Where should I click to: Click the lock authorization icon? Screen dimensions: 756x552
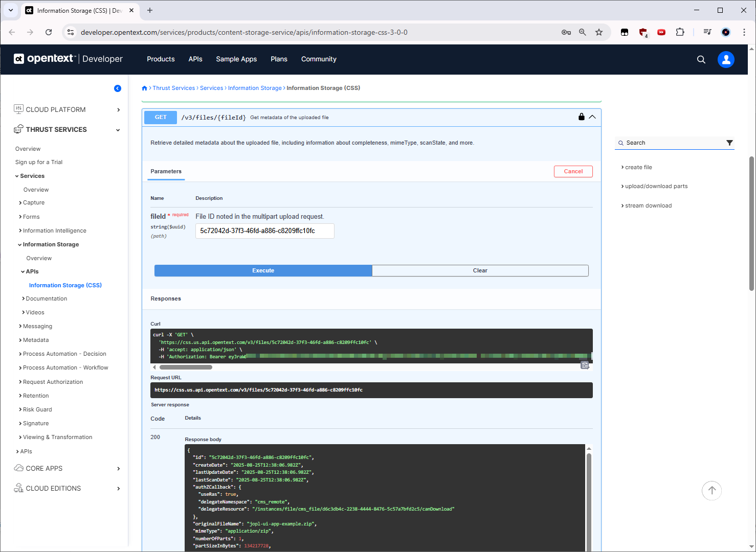coord(582,117)
